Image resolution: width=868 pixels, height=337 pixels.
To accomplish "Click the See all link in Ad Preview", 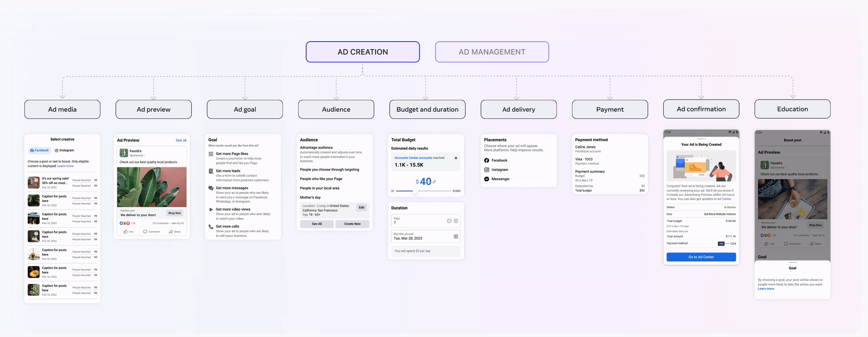I will click(x=181, y=140).
